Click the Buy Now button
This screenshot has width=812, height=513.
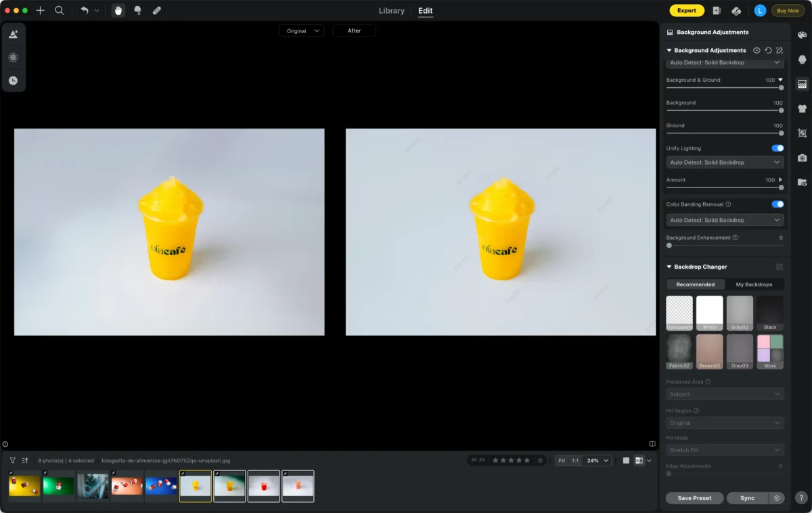pyautogui.click(x=788, y=10)
